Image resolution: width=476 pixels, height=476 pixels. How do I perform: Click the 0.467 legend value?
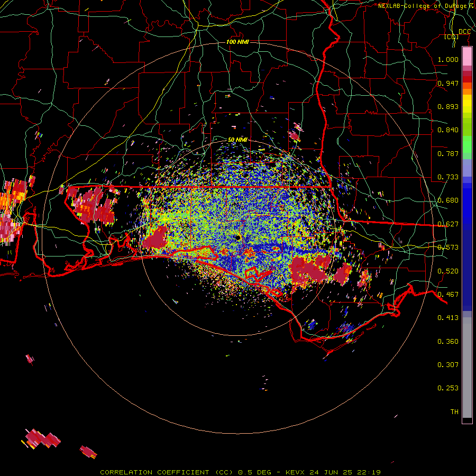coord(448,294)
